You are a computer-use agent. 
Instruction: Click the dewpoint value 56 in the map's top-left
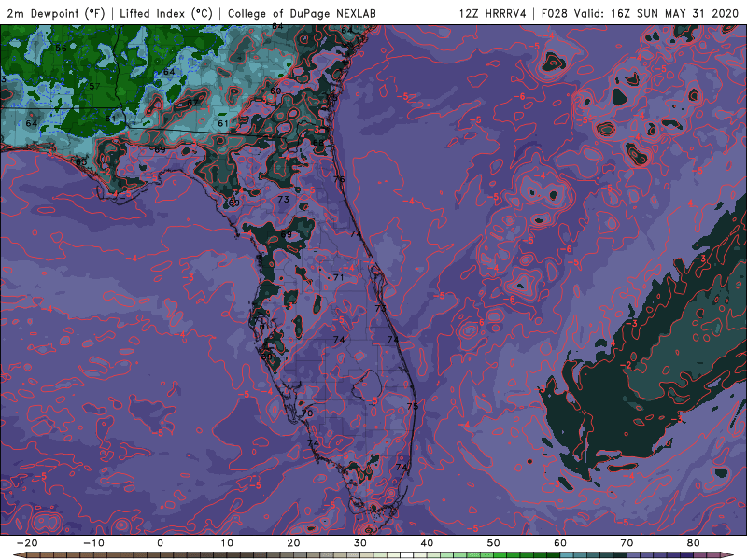pos(61,49)
